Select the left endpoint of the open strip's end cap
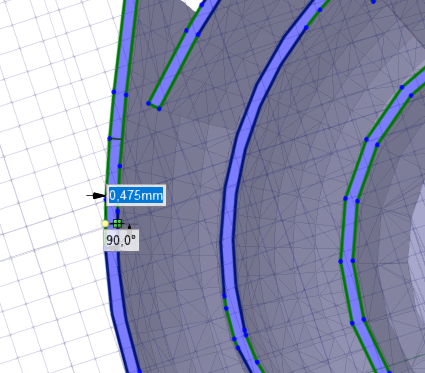Image resolution: width=425 pixels, height=373 pixels. [148, 103]
